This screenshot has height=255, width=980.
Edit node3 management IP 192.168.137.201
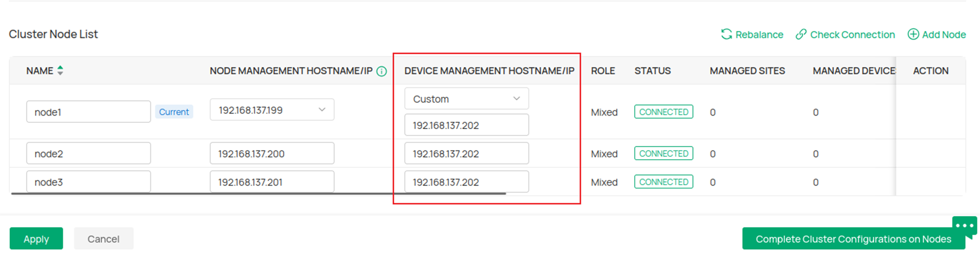pyautogui.click(x=272, y=182)
